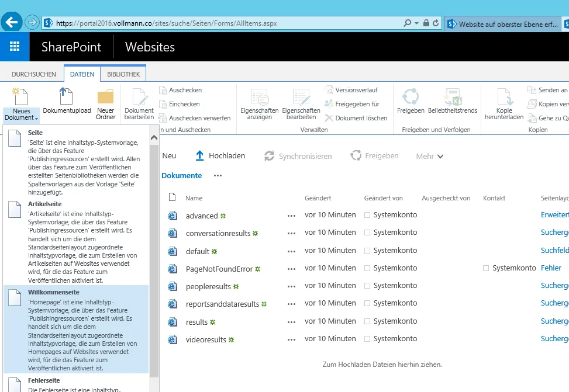Open the SharePoint app launcher grid
The height and width of the screenshot is (392, 569).
[x=15, y=46]
